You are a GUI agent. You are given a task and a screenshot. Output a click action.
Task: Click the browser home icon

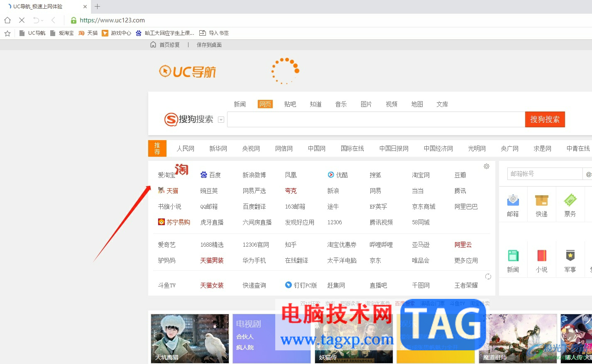coord(7,20)
